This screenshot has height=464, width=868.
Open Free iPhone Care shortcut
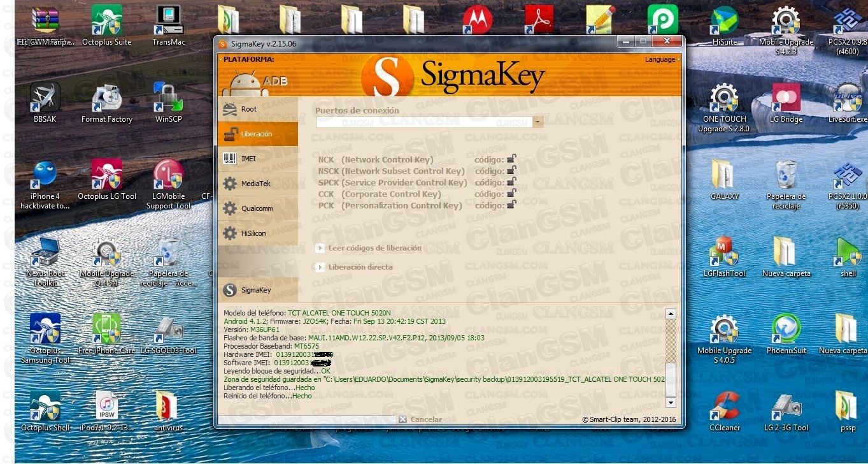point(106,334)
